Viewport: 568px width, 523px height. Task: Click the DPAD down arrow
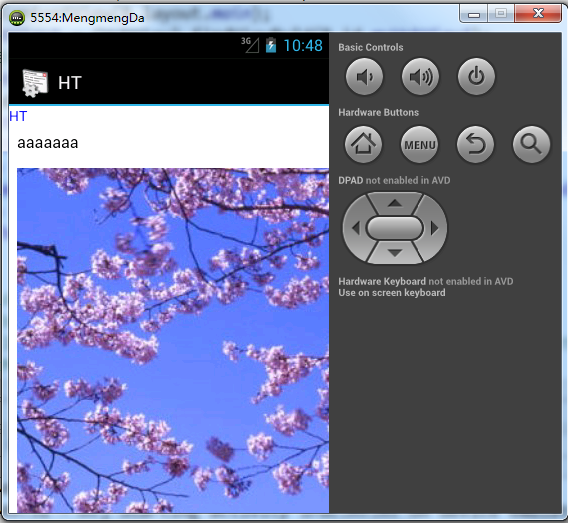(x=395, y=252)
